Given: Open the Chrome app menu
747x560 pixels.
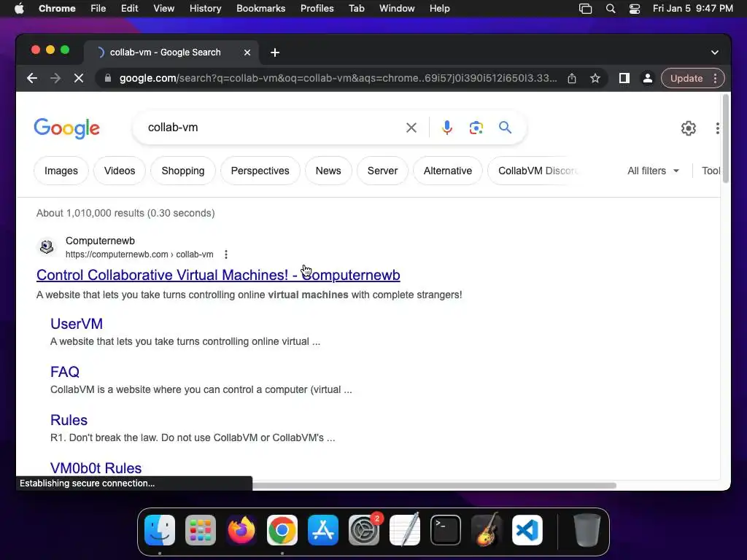Looking at the screenshot, I should [x=57, y=8].
